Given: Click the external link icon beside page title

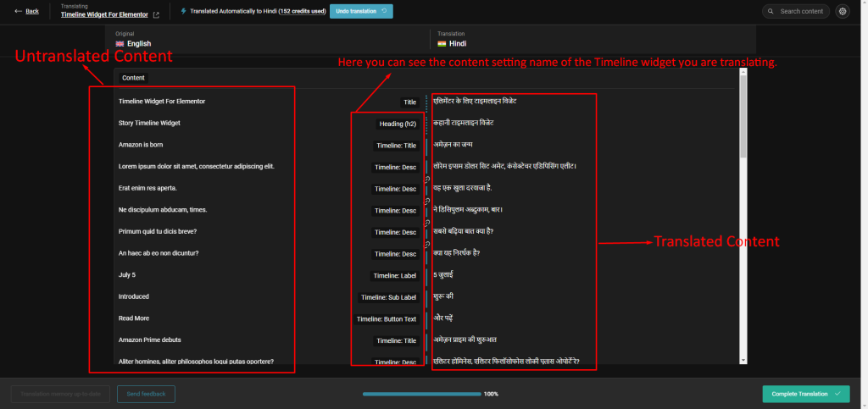Looking at the screenshot, I should [x=155, y=15].
